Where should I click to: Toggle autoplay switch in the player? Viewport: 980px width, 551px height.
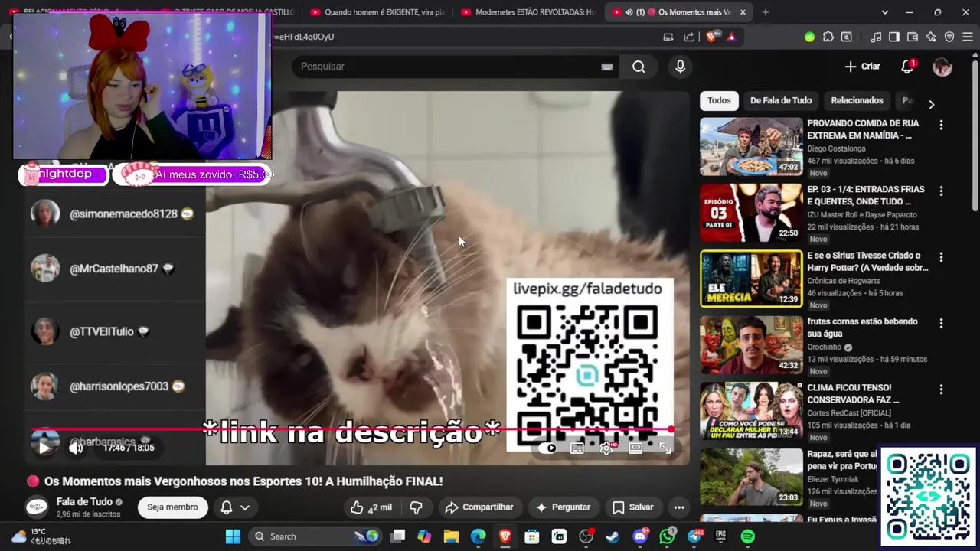click(x=547, y=448)
